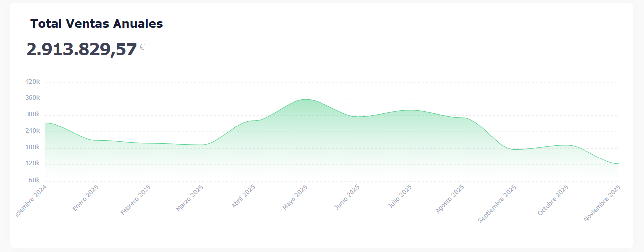Click the Enero 2025 axis label

tap(86, 198)
